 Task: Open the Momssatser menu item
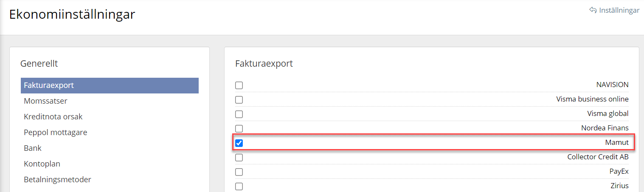(45, 101)
